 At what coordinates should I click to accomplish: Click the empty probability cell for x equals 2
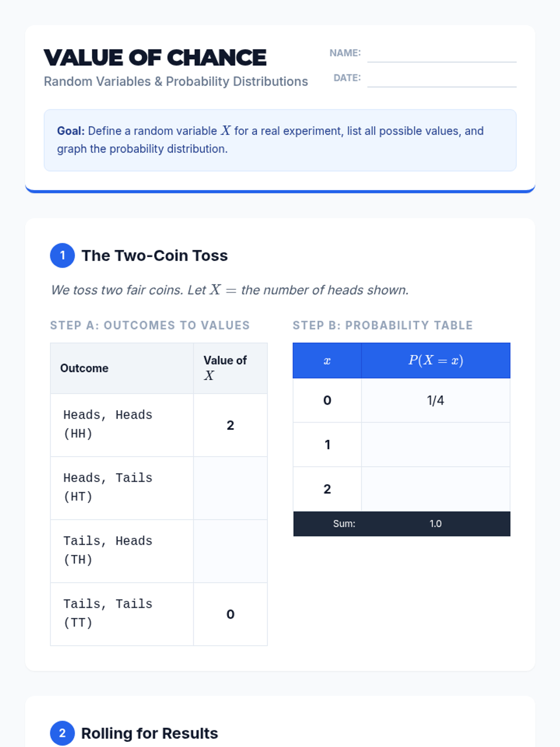tap(435, 489)
